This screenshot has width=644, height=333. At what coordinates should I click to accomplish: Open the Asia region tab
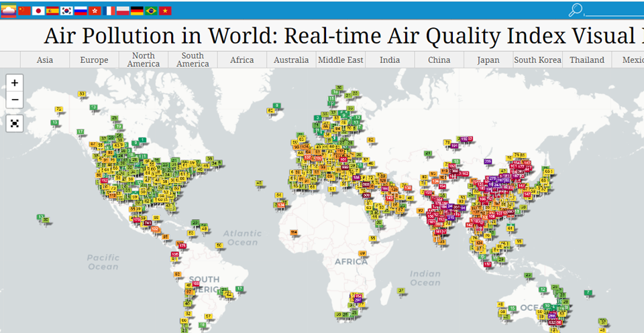coord(45,60)
